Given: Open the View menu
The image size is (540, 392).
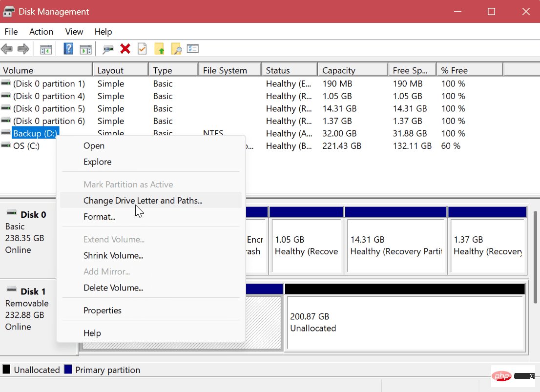Looking at the screenshot, I should [74, 32].
